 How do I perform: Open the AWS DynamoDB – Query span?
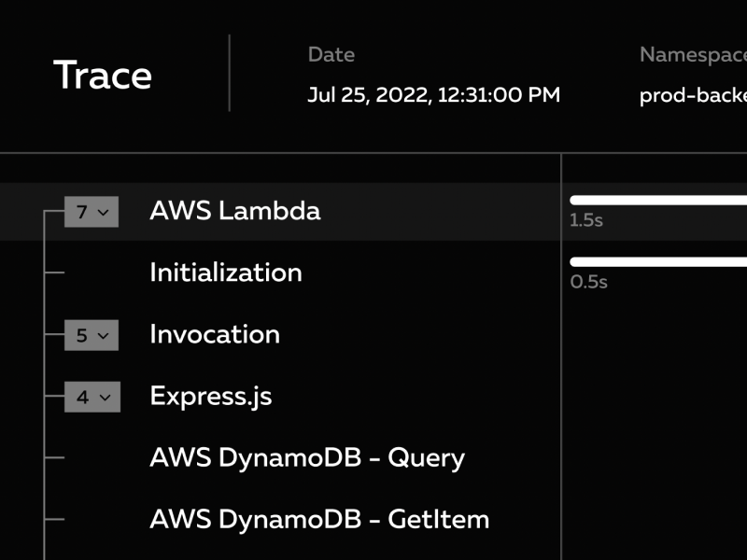(x=306, y=457)
